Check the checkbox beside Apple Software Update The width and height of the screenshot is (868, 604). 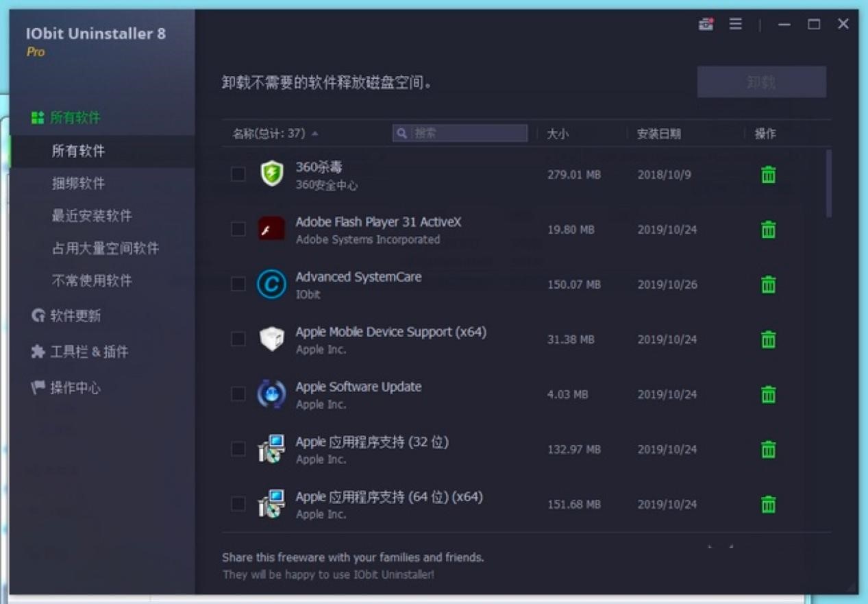[238, 394]
